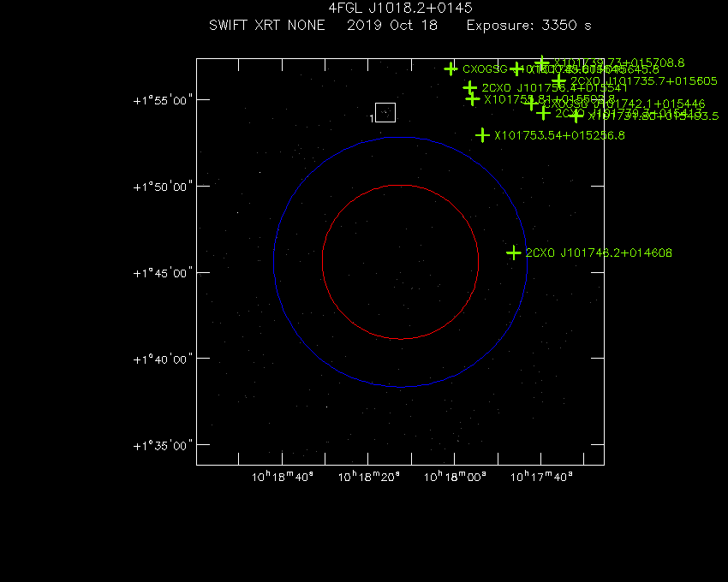728x582 pixels.
Task: Click the green cross before the CXOGSG label
Action: pos(451,69)
